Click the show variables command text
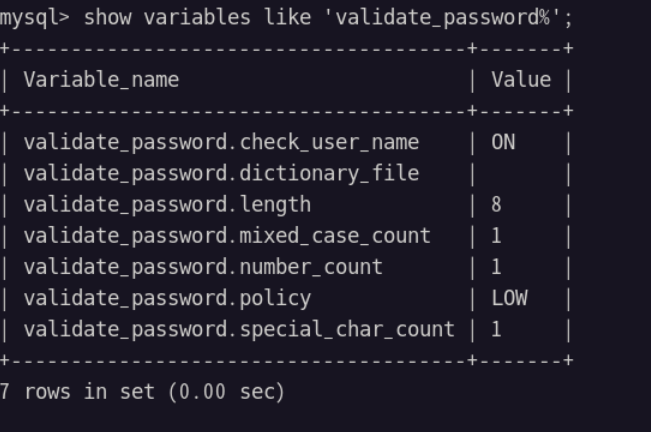 (x=167, y=17)
